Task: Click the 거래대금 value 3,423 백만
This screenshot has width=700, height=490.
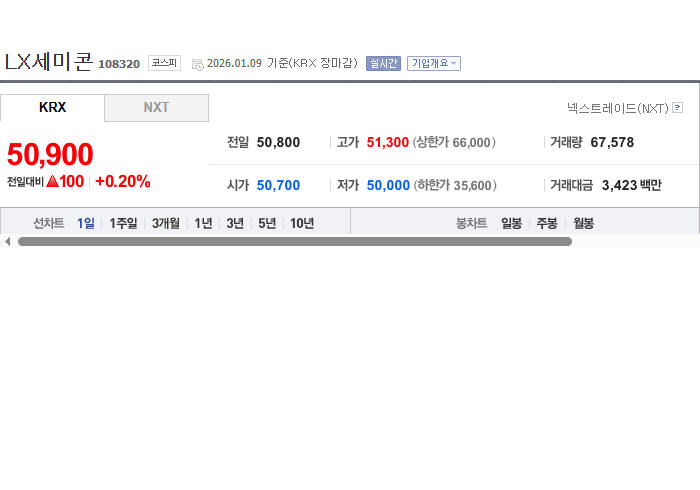Action: click(x=632, y=185)
